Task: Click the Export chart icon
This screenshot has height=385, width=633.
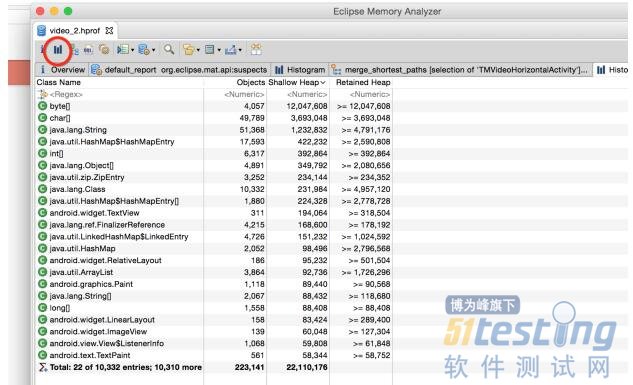Action: click(231, 50)
